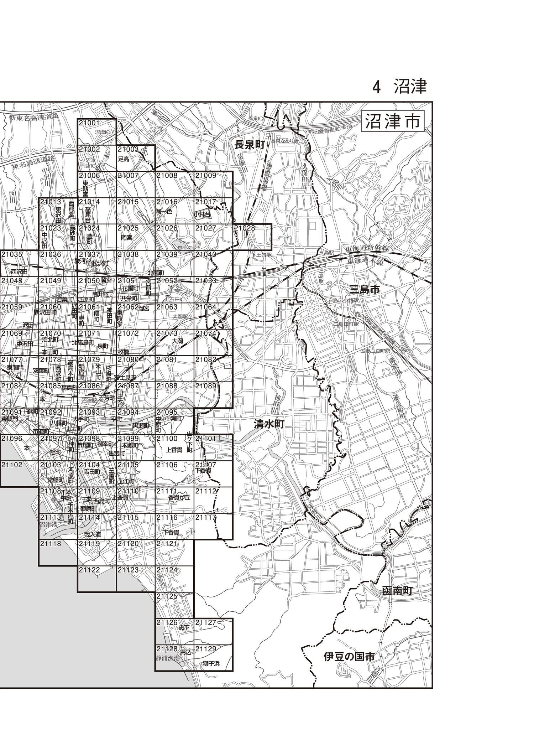Select grid cell number 21089
The width and height of the screenshot is (534, 756).
[x=206, y=386]
